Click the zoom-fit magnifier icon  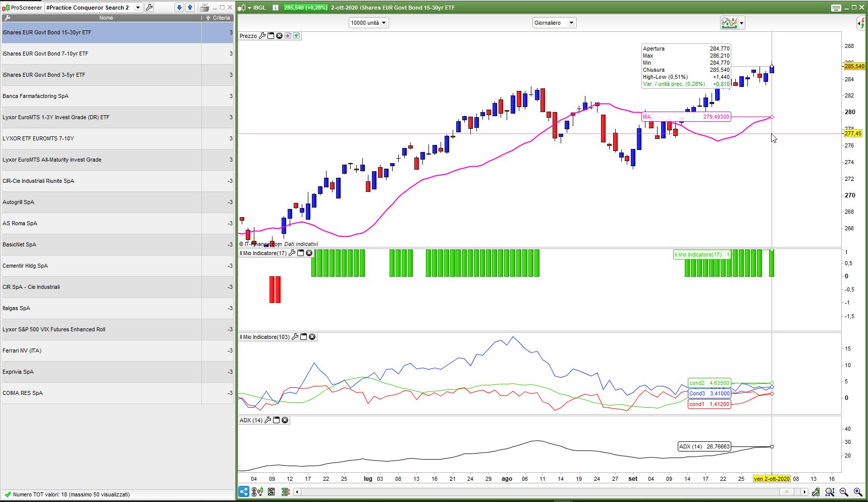pos(830,492)
